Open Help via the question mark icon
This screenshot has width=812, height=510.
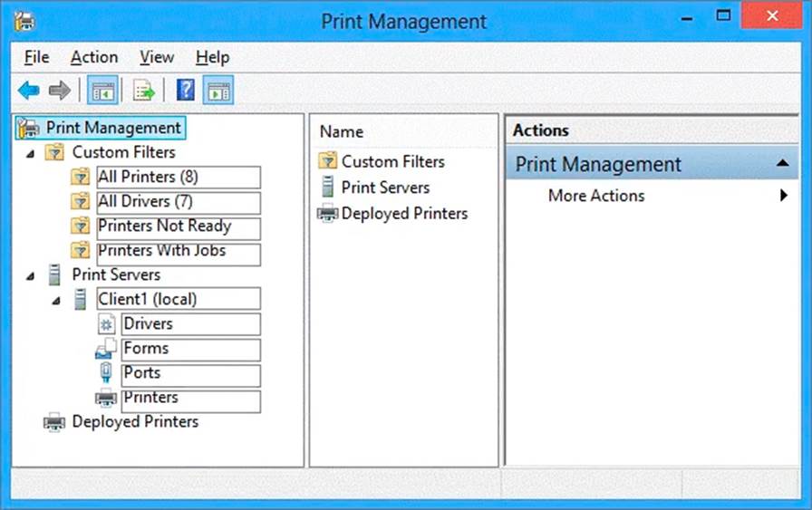coord(186,91)
